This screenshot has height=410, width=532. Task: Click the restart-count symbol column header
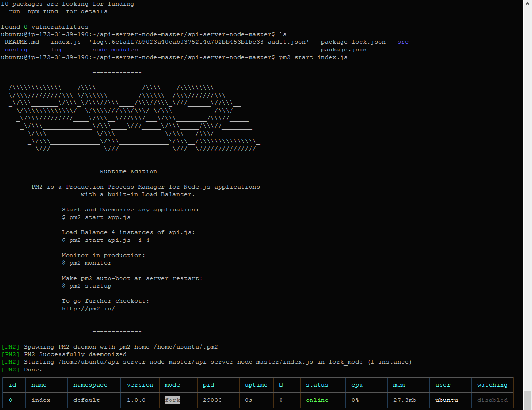pos(281,385)
